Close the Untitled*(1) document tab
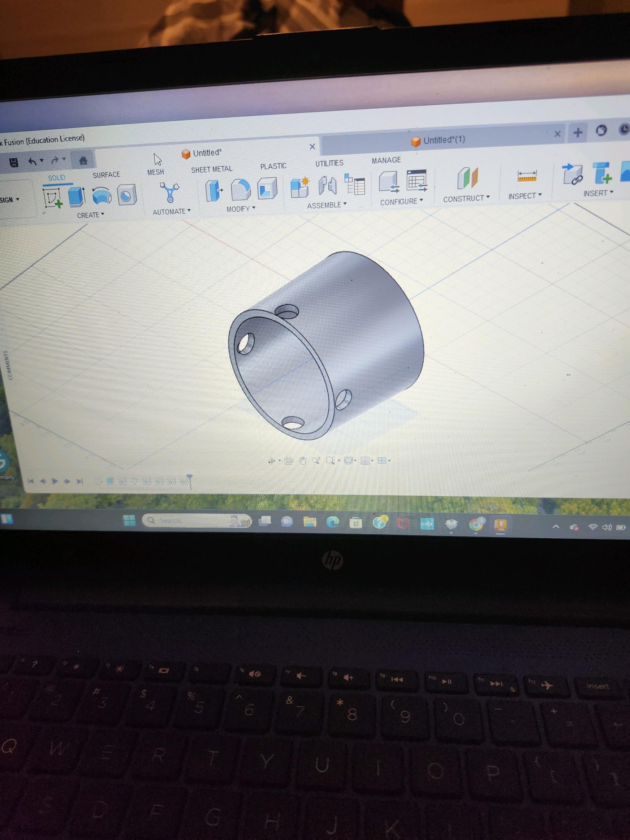Image resolution: width=630 pixels, height=840 pixels. click(557, 134)
